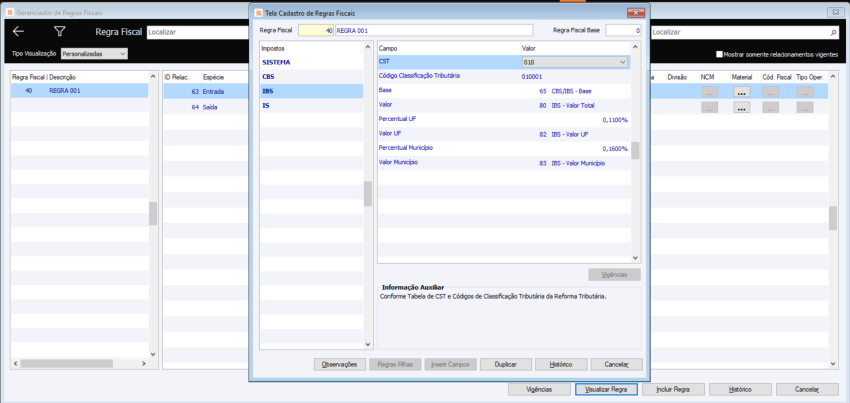The height and width of the screenshot is (403, 850).
Task: Click the Percentual UF value 0,1100%
Action: click(x=615, y=119)
